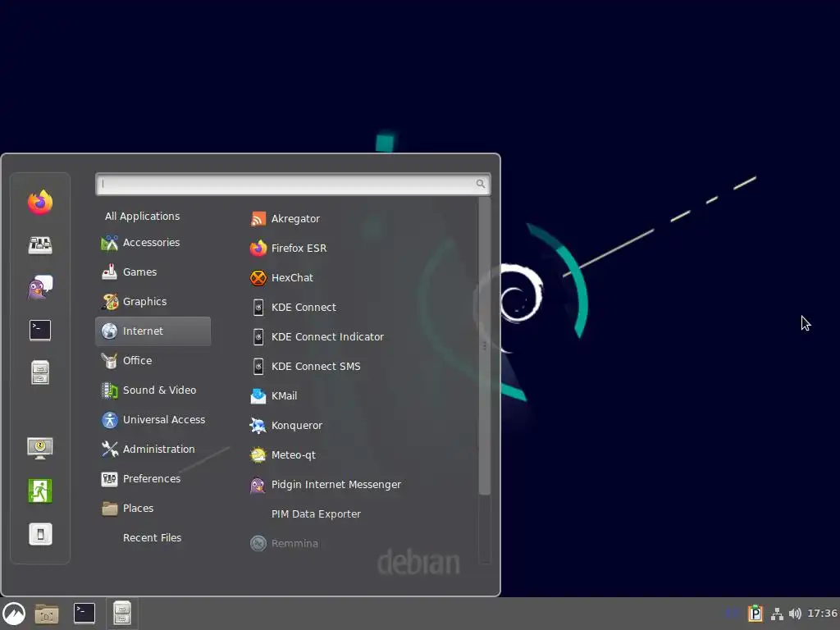The image size is (840, 630).
Task: Click the Akregator RSS icon
Action: pyautogui.click(x=258, y=218)
